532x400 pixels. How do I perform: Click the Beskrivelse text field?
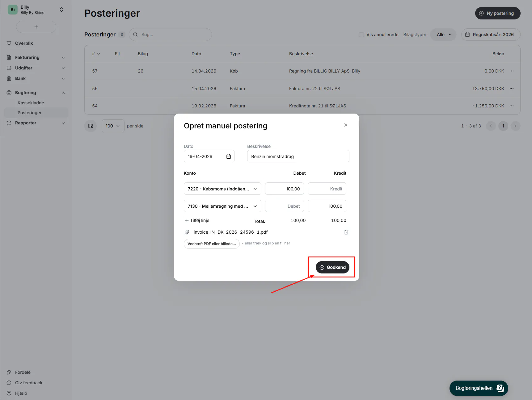click(298, 156)
